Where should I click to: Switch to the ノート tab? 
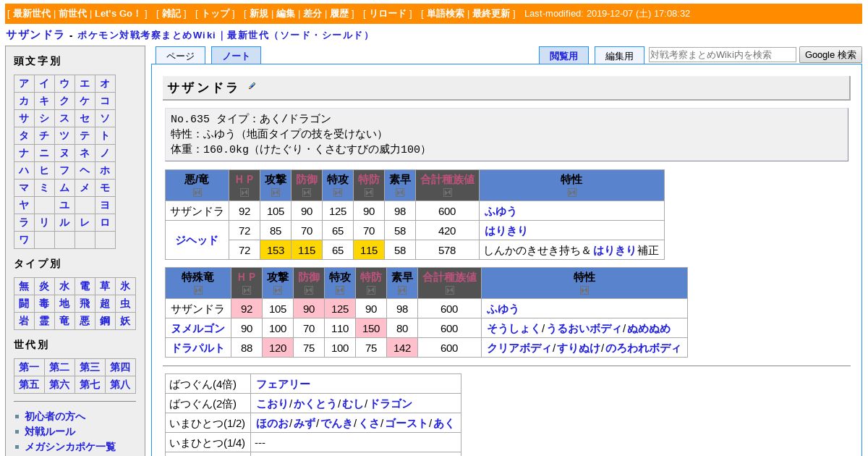click(236, 56)
